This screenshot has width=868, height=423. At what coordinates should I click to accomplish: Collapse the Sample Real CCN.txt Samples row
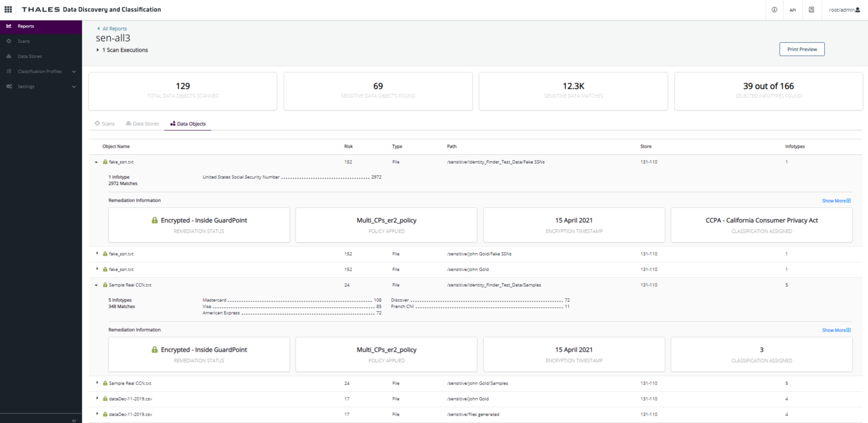[x=96, y=285]
